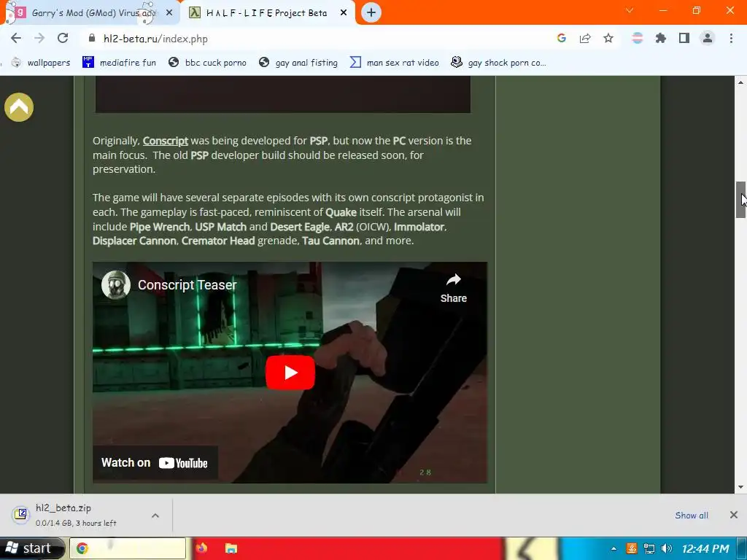Click the page scrollbar down arrow
This screenshot has height=560, width=747.
pos(741,486)
